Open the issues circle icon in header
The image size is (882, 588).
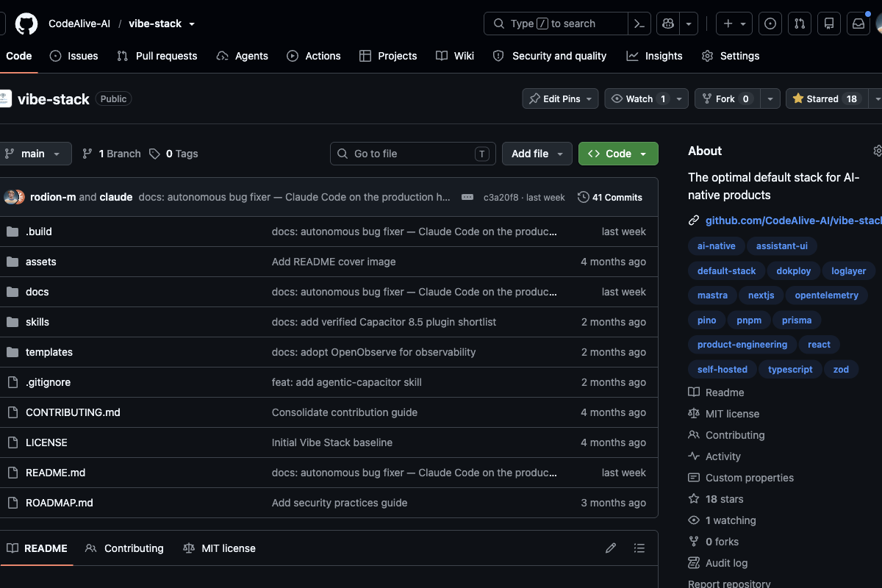click(770, 24)
